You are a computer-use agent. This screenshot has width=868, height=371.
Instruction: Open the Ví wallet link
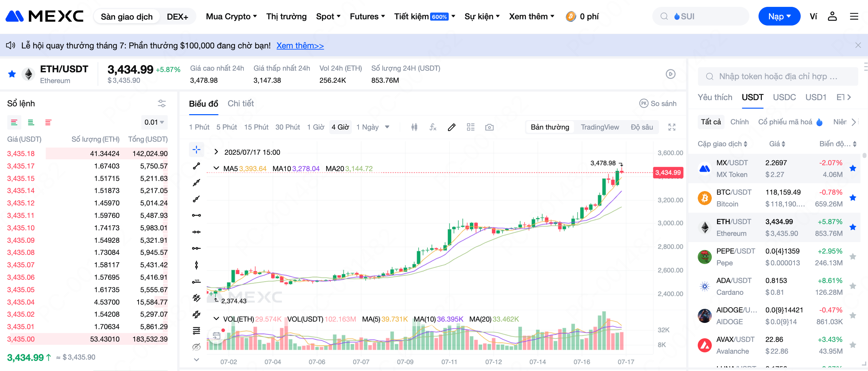[813, 16]
